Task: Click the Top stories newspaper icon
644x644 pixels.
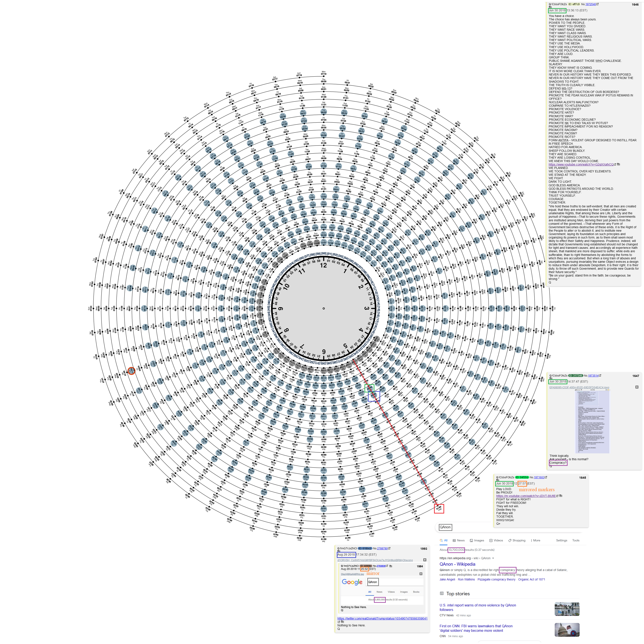Action: click(442, 594)
